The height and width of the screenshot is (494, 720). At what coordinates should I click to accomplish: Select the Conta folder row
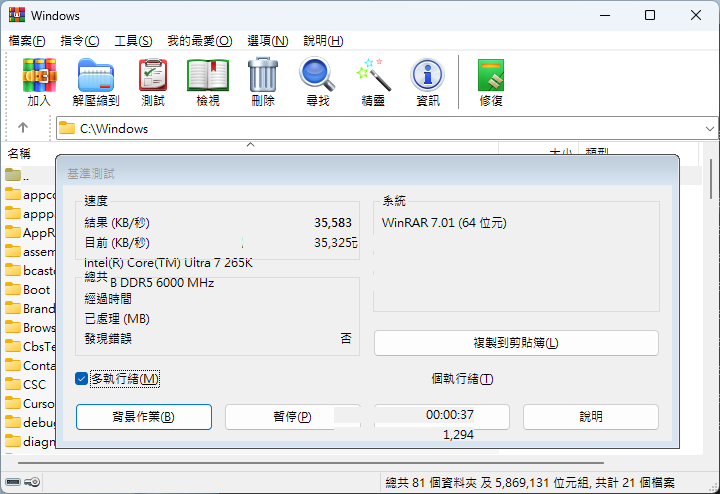[30, 365]
